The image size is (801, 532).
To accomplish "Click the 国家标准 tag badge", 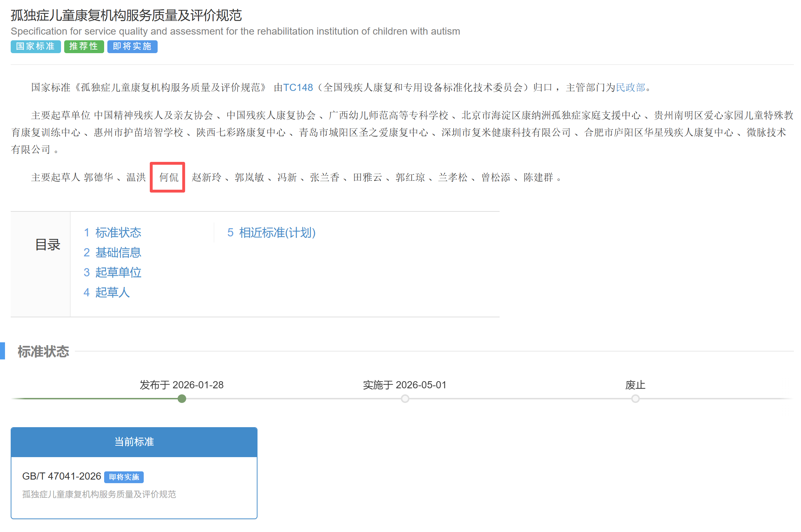I will point(36,46).
